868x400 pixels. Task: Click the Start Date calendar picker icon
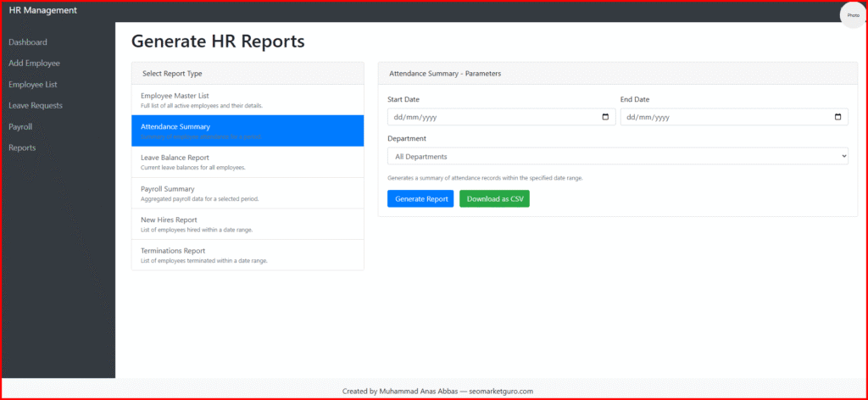pos(605,117)
